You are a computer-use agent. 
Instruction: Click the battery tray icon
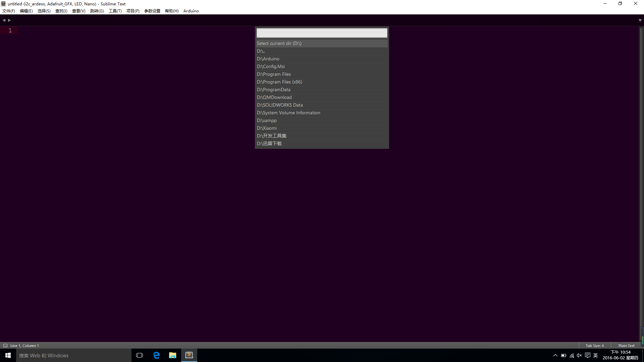coord(563,355)
